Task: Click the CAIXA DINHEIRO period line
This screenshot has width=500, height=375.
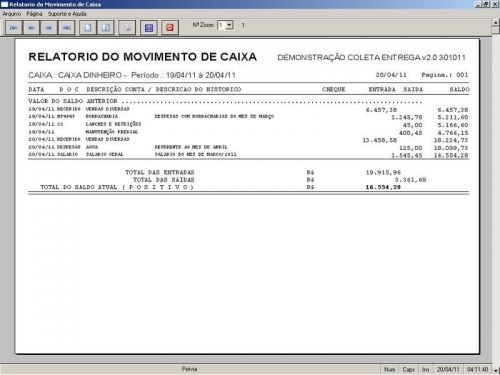Action: (132, 75)
